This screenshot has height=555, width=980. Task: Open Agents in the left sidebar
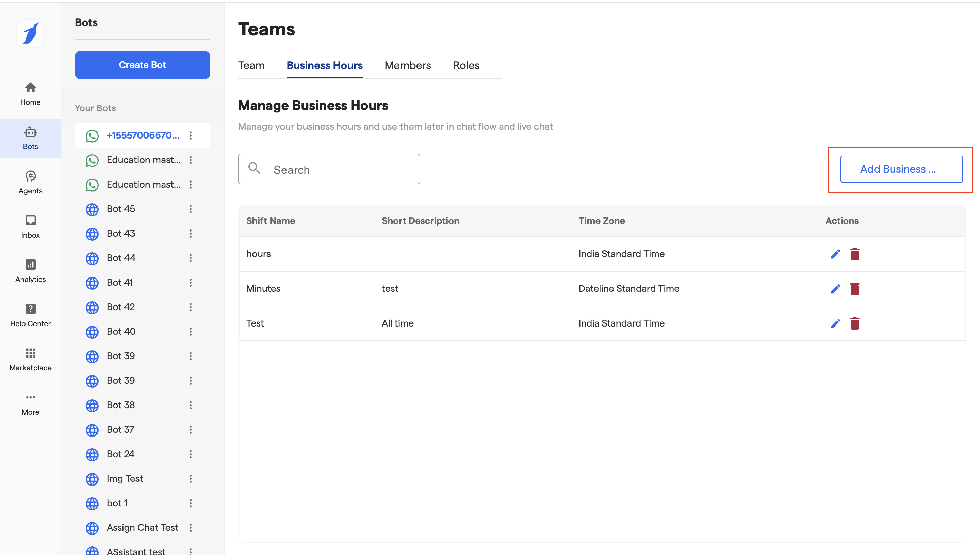pos(31,182)
